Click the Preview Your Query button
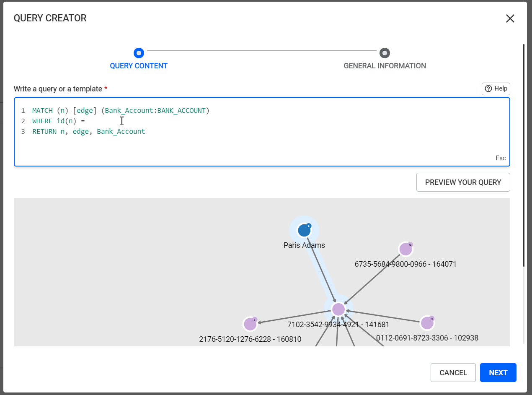 pyautogui.click(x=463, y=182)
